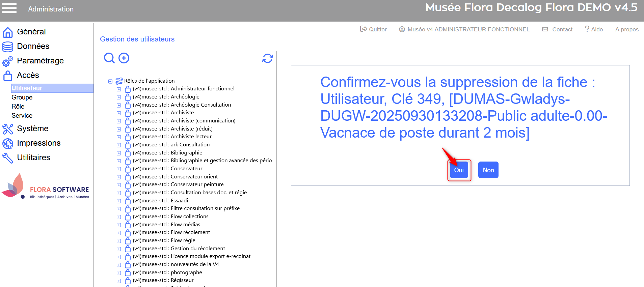The image size is (644, 287).
Task: Collapse the Rôles de l'application node
Action: [110, 81]
